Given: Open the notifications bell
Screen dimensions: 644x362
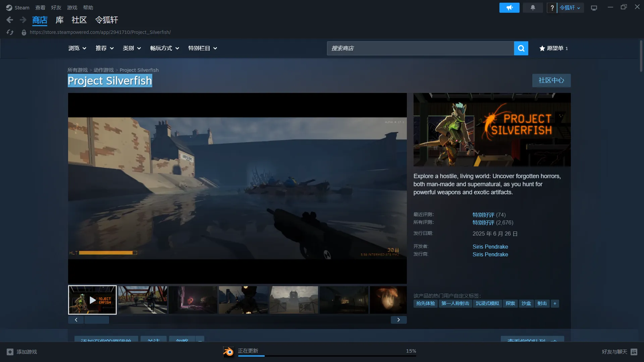Looking at the screenshot, I should click(x=533, y=8).
